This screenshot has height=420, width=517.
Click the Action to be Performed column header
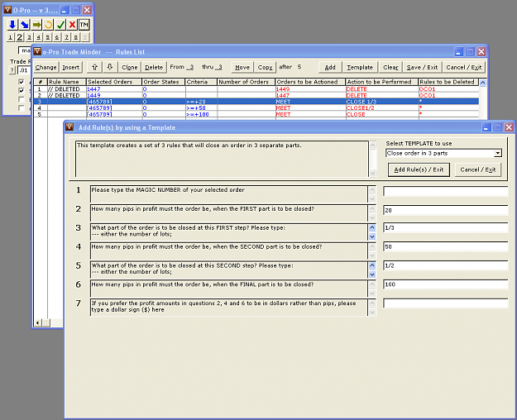pyautogui.click(x=382, y=82)
